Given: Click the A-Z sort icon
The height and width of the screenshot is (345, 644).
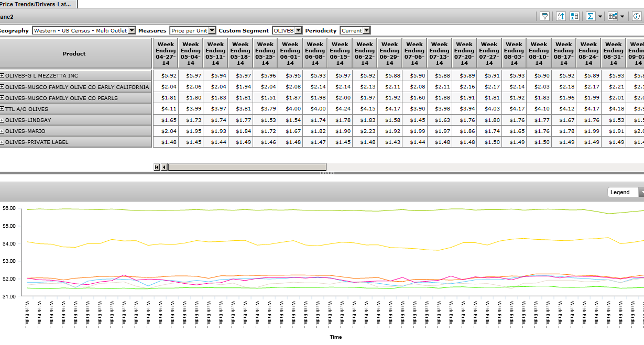Looking at the screenshot, I should click(x=561, y=16).
